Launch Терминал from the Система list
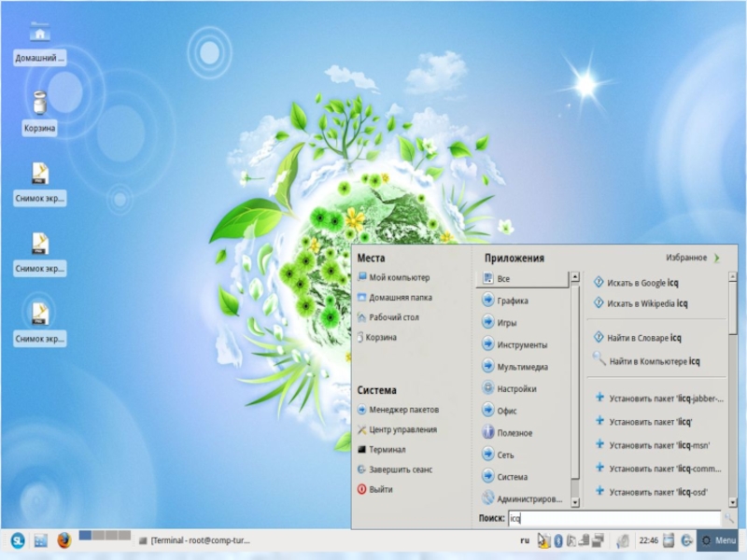Viewport: 747px width, 560px height. (x=381, y=450)
